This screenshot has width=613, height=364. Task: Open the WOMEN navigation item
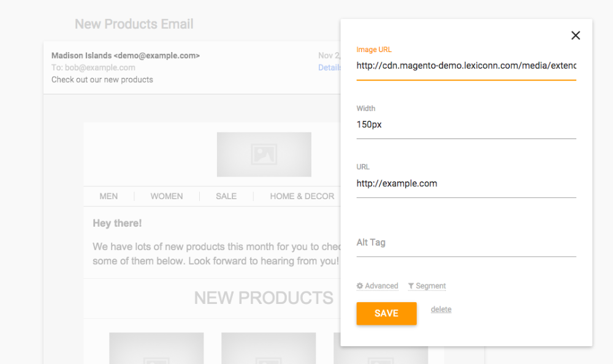(167, 196)
